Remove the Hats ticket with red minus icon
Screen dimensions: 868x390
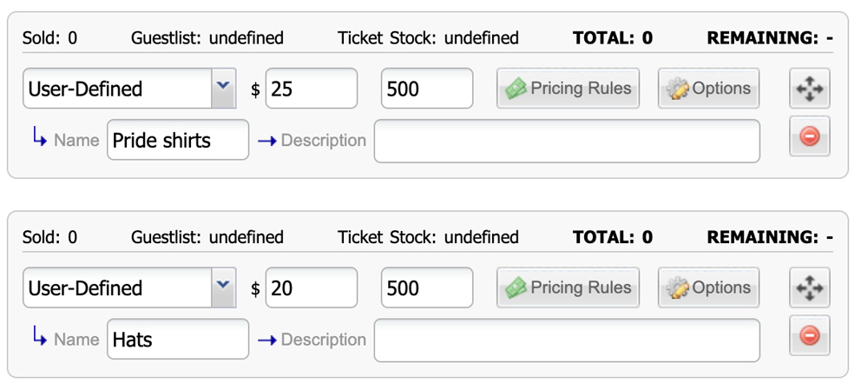(809, 335)
